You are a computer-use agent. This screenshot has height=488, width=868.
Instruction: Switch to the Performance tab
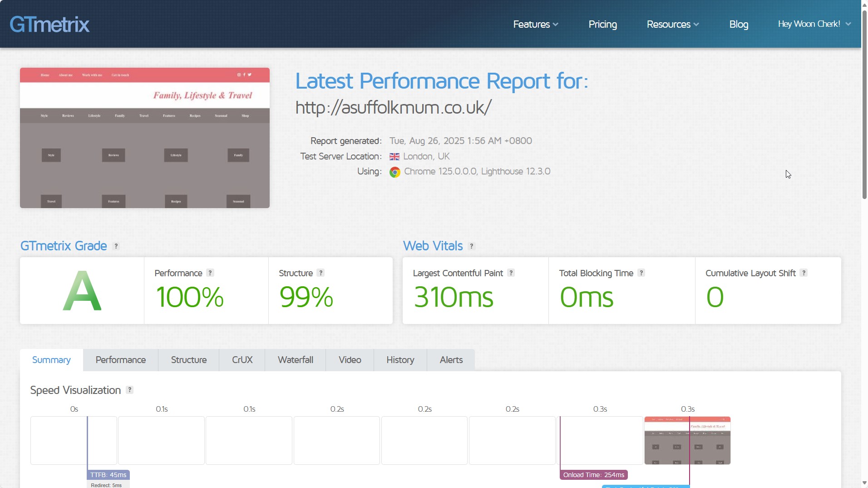click(x=121, y=360)
